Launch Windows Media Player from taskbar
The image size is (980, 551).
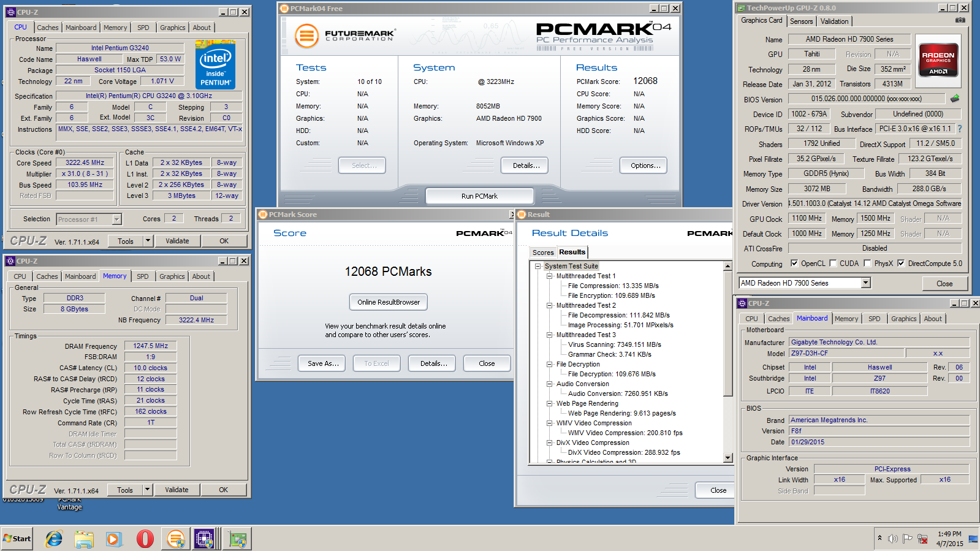point(114,539)
